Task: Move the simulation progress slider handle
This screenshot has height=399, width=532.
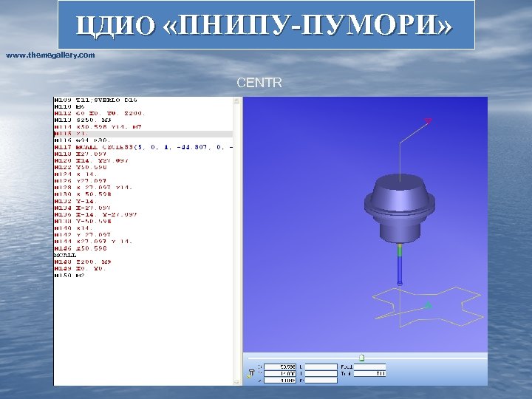Action: [361, 358]
